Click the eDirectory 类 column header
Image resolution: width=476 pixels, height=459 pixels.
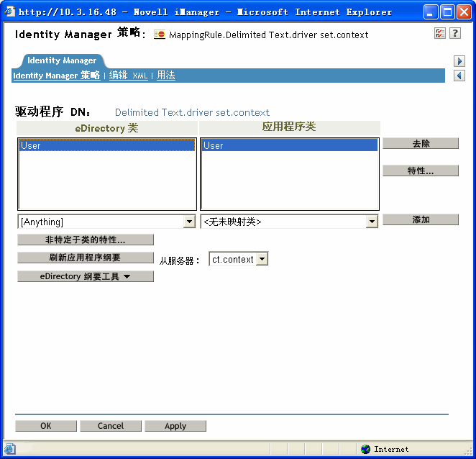click(x=107, y=128)
